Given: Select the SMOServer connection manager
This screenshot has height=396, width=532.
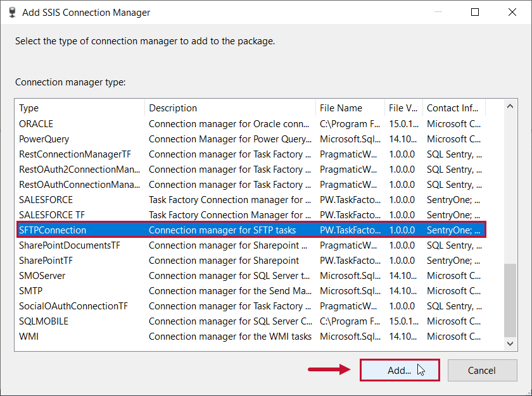Looking at the screenshot, I should click(76, 275).
